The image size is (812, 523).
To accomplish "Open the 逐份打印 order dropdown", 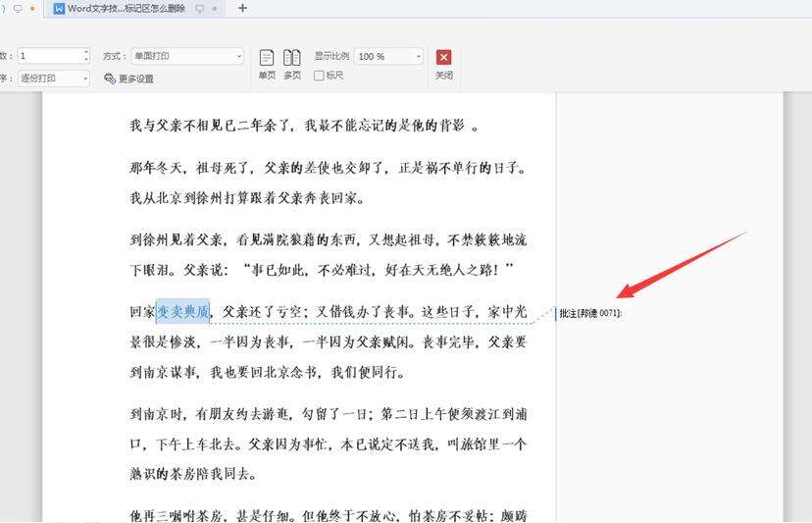I will tap(54, 78).
